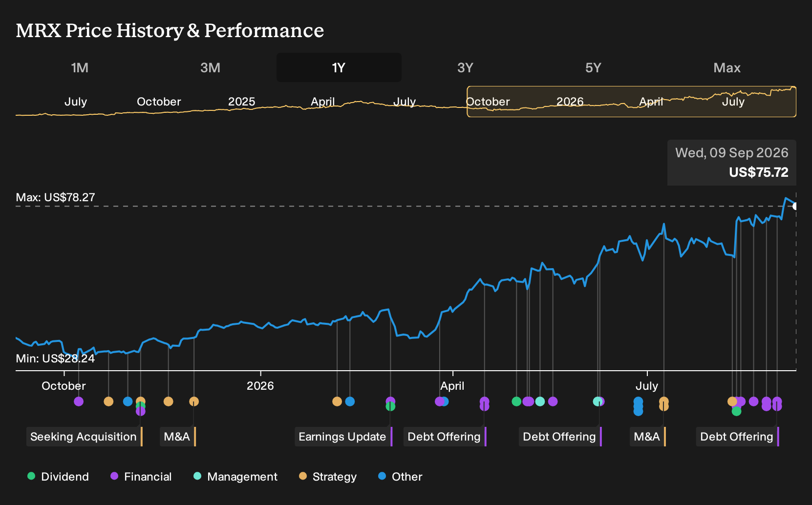Click the white current-price point on chart

pos(795,206)
